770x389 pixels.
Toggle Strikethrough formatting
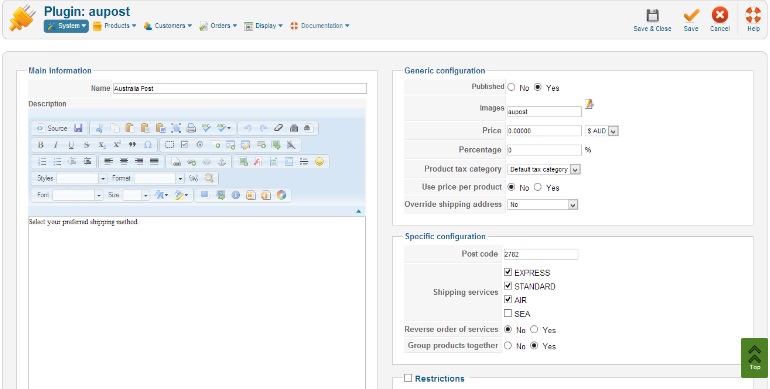tap(86, 145)
